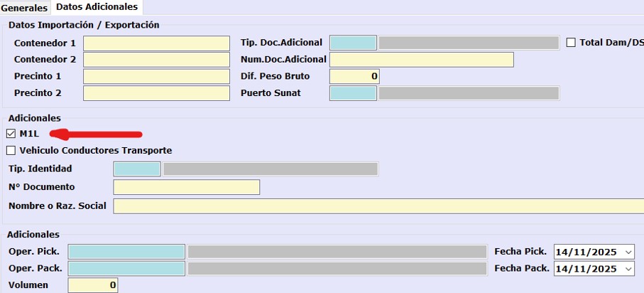Click the Dif. Peso Bruto field
This screenshot has width=644, height=293.
pyautogui.click(x=354, y=76)
